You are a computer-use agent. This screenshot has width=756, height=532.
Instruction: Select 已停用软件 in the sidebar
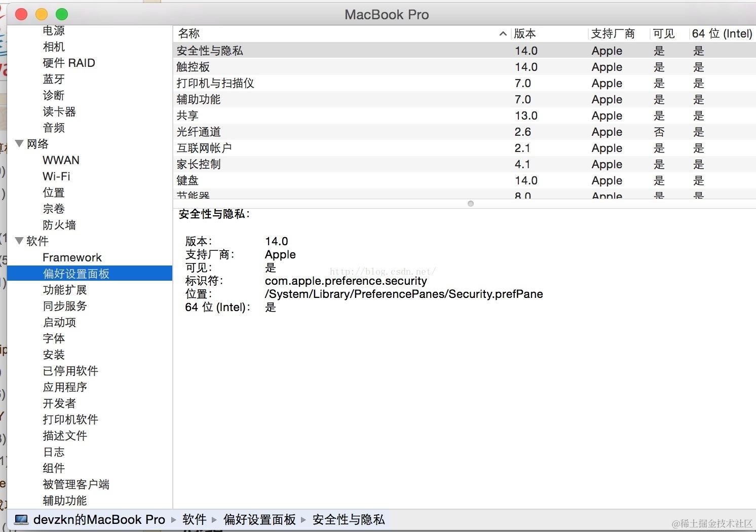70,371
